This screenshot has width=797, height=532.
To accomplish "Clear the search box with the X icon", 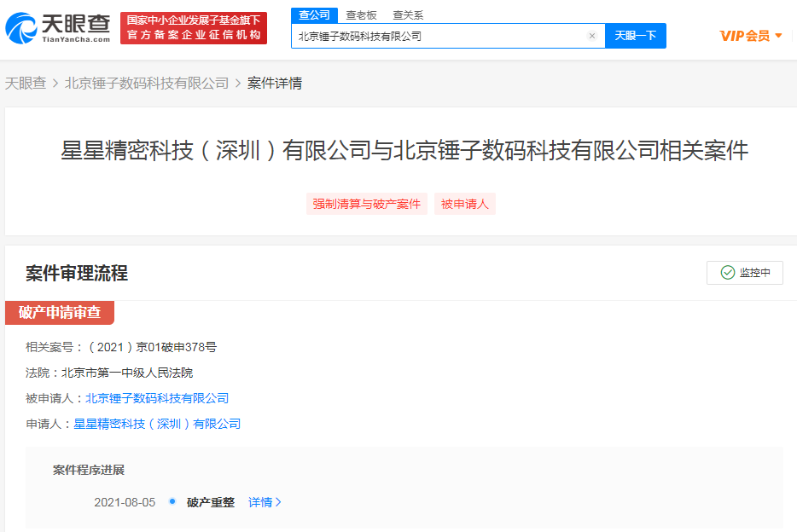I will point(591,36).
